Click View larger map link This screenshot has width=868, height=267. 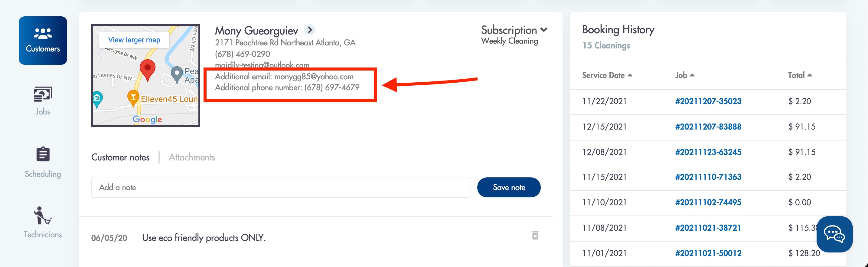134,40
